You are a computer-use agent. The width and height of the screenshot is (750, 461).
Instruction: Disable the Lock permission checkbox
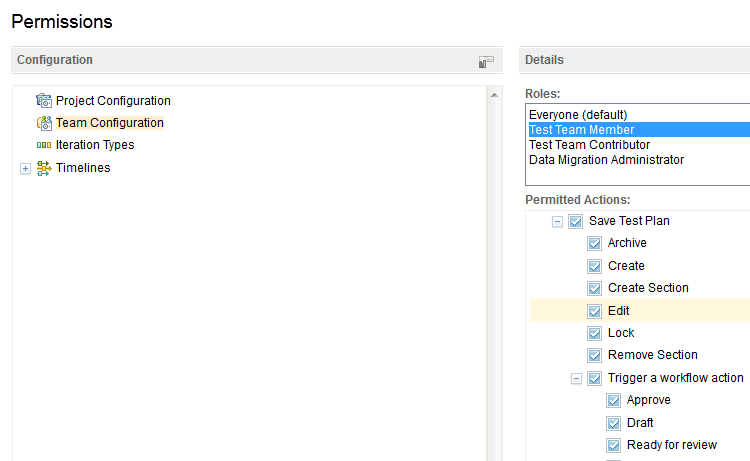coord(595,334)
